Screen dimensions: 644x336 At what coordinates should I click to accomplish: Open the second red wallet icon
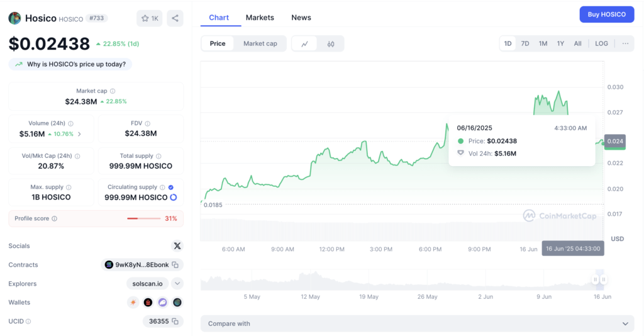(148, 303)
